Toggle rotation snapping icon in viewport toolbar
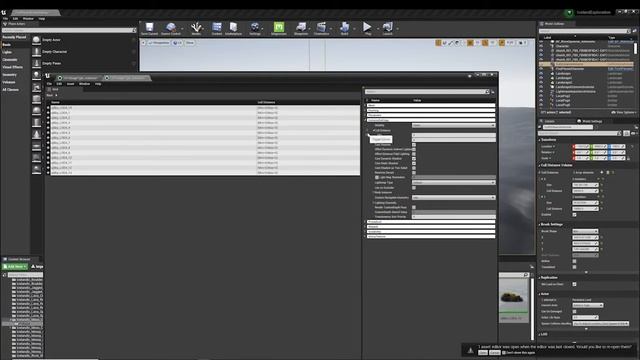 click(485, 43)
